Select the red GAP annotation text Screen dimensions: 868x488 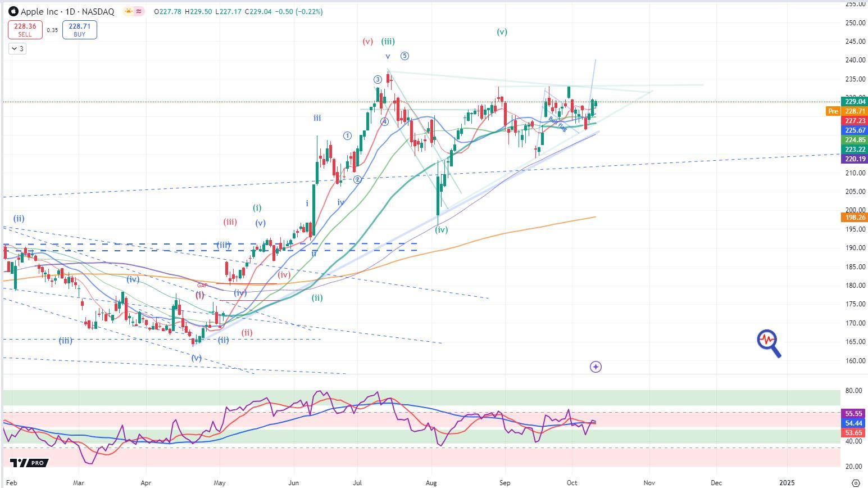202,286
